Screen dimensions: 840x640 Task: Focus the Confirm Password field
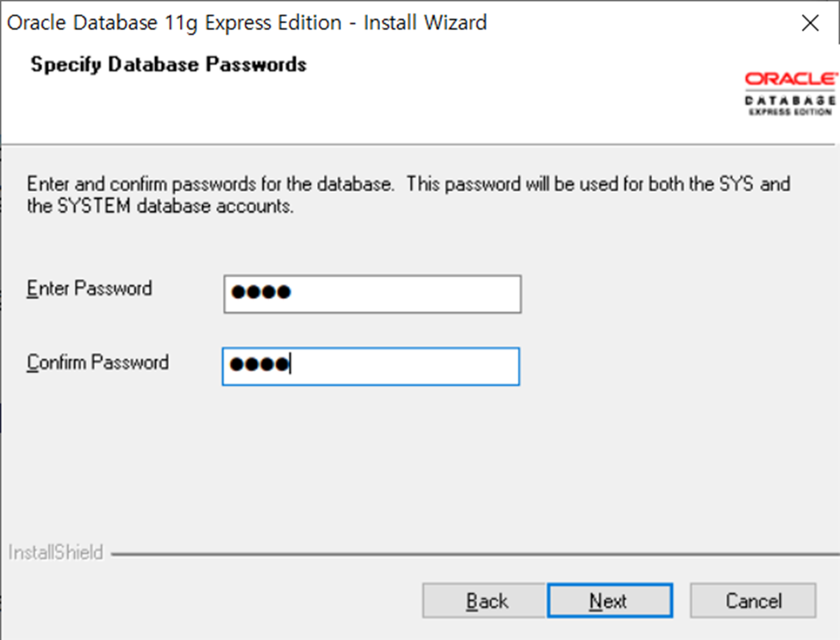tap(370, 366)
